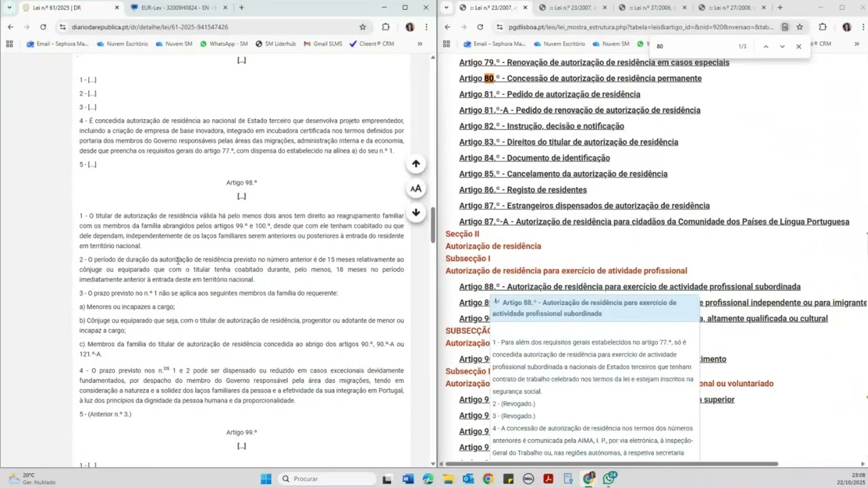Open the Windows Start menu
Image resolution: width=868 pixels, height=488 pixels.
click(x=266, y=479)
